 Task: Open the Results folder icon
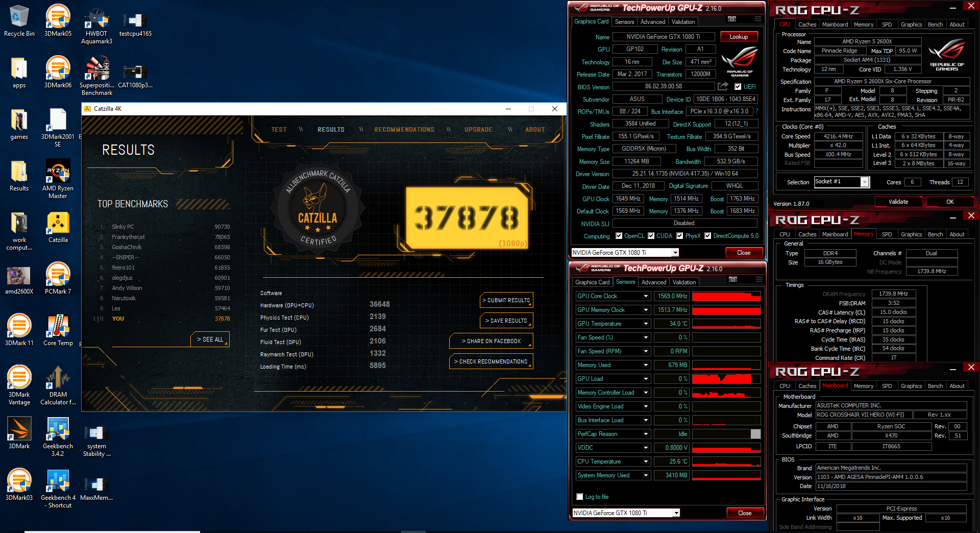click(19, 176)
